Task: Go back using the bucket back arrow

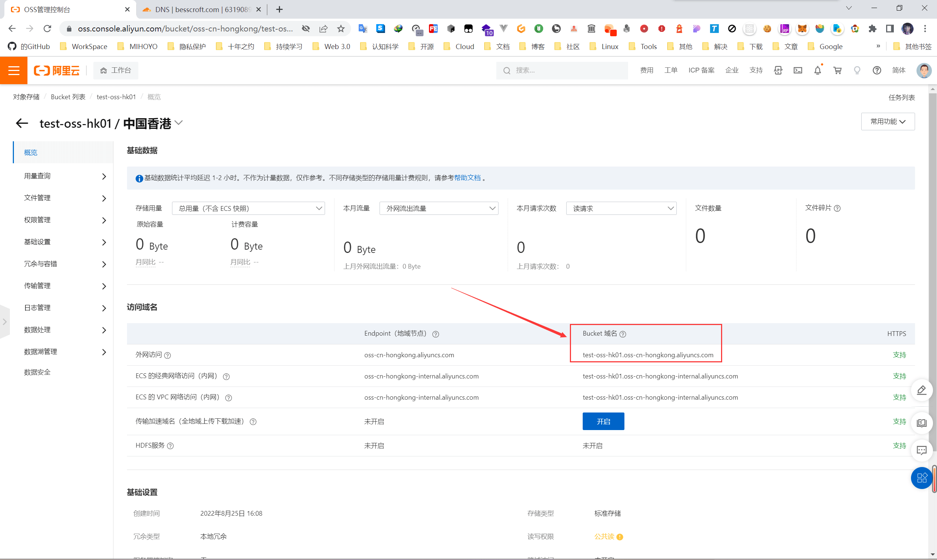Action: (x=22, y=123)
